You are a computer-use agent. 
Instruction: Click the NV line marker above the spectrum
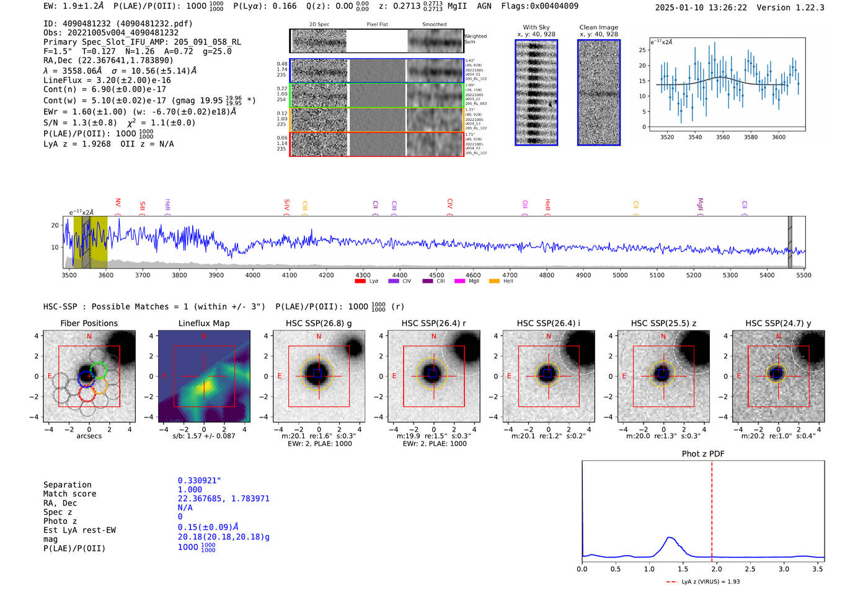(x=118, y=206)
